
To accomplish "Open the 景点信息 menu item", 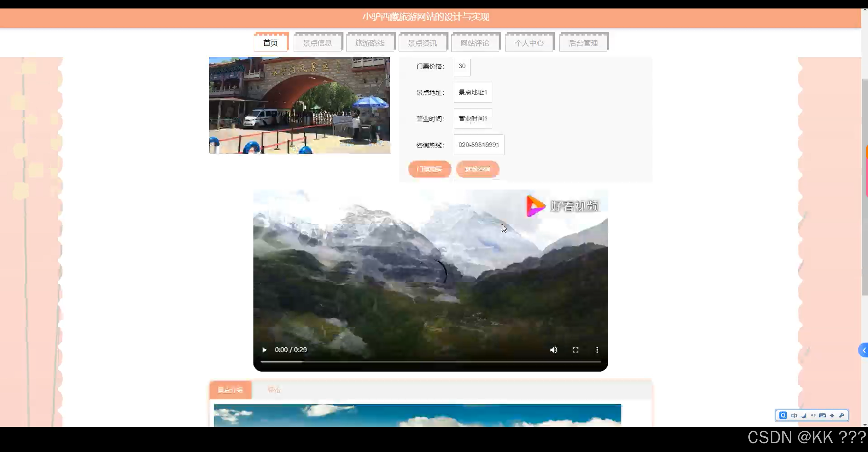I will point(318,42).
